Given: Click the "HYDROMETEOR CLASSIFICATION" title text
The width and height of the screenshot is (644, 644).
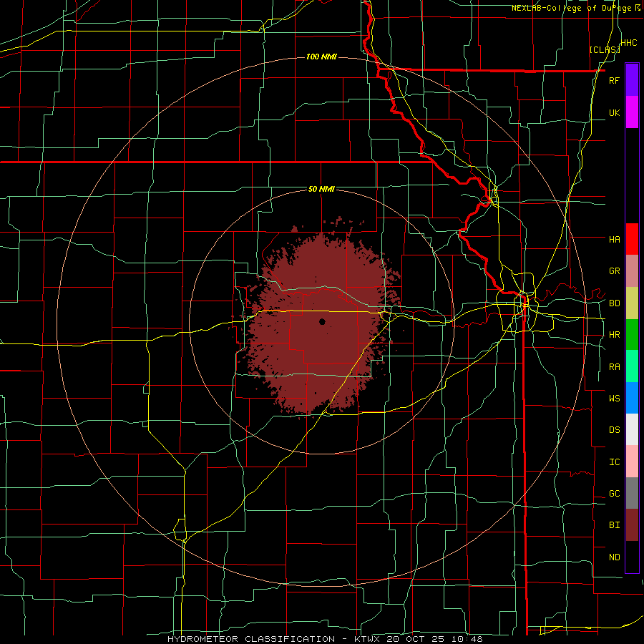Looking at the screenshot, I should pos(251,639).
